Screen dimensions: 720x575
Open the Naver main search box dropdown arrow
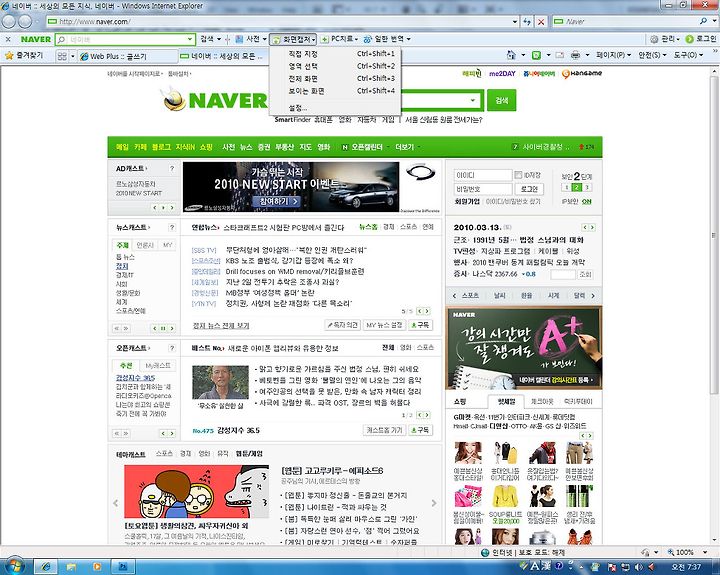[x=472, y=101]
